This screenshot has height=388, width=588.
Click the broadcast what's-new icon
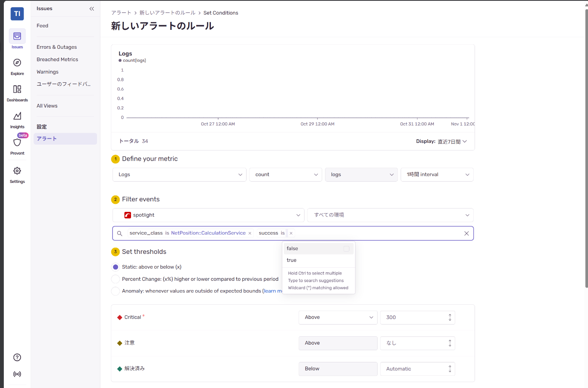coord(17,374)
